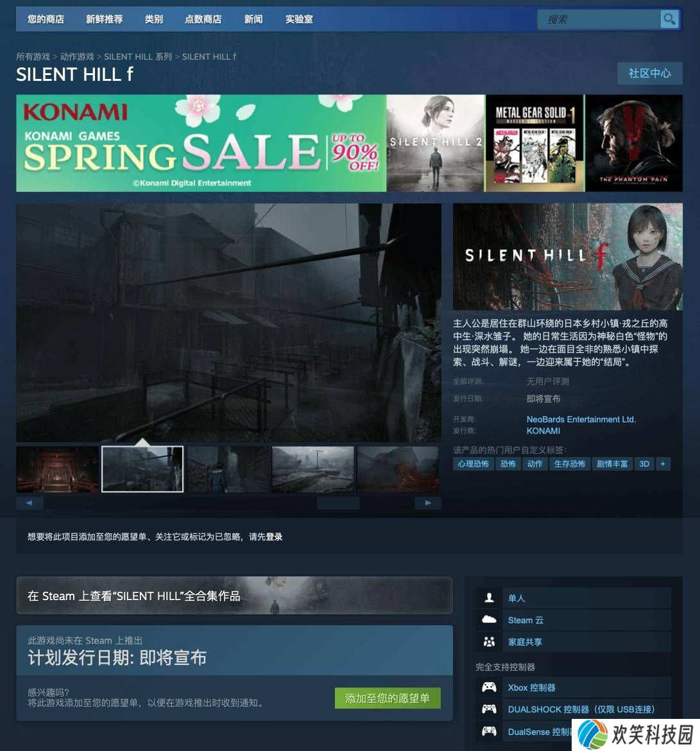Click the DUALSHOCK controller gamepad icon
The height and width of the screenshot is (751, 700).
(x=489, y=709)
